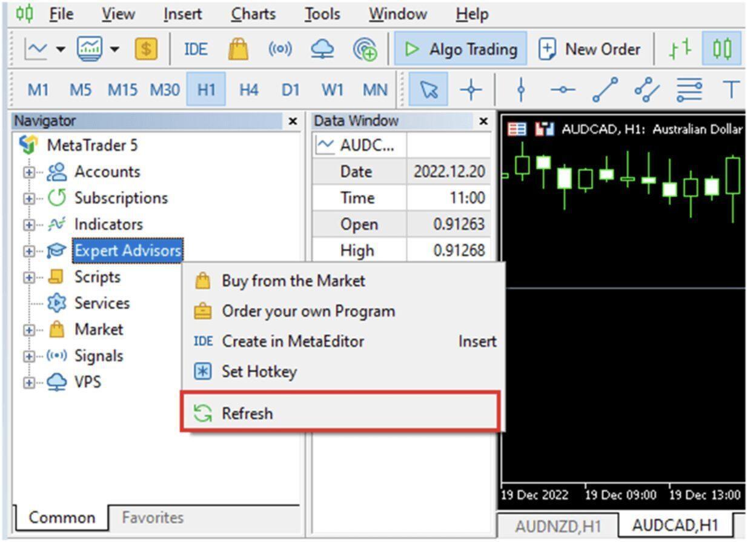The height and width of the screenshot is (542, 756).
Task: Expand the Subscriptions tree node
Action: click(28, 198)
